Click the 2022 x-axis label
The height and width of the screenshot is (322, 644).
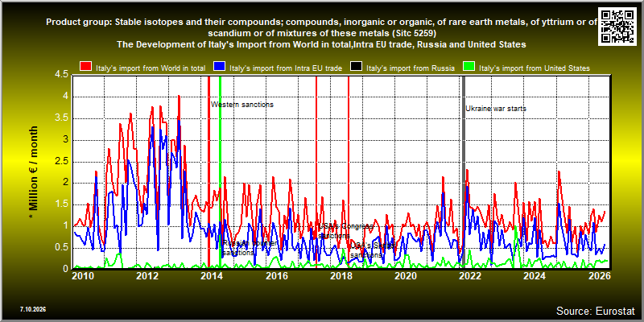tap(469, 275)
